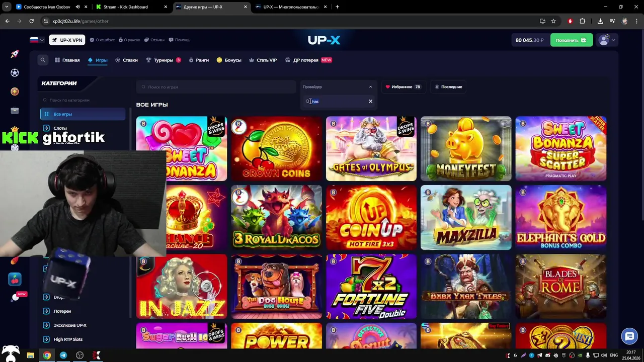Open the Помощь link
The height and width of the screenshot is (362, 644).
(x=180, y=40)
